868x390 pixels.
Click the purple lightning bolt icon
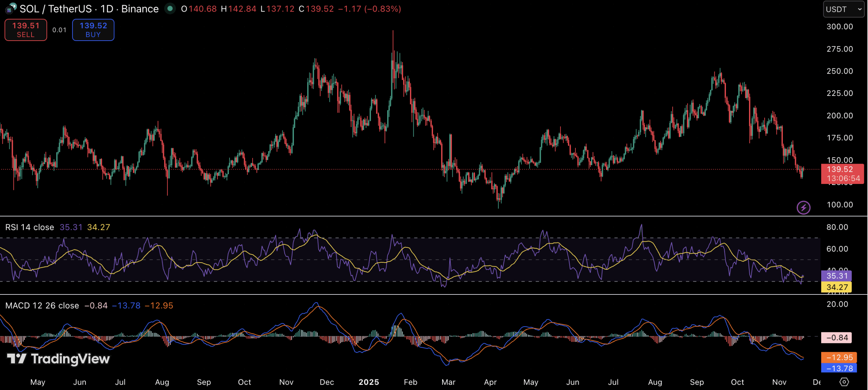803,207
